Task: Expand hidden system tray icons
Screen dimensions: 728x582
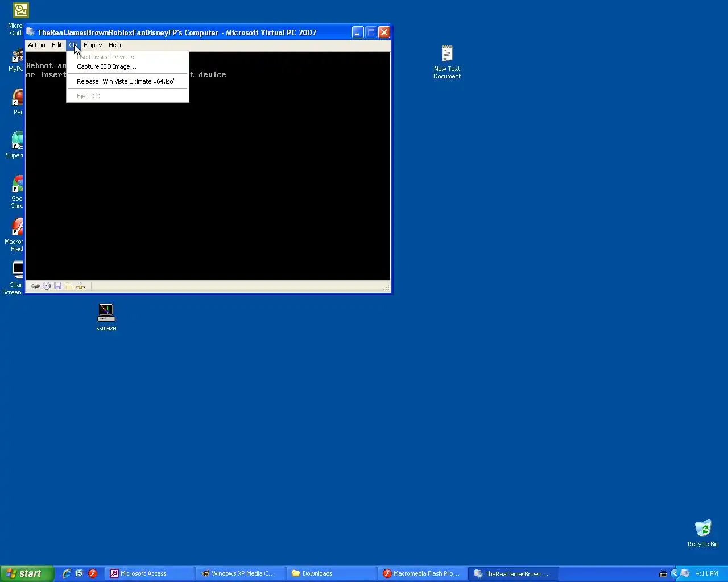Action: click(x=675, y=573)
